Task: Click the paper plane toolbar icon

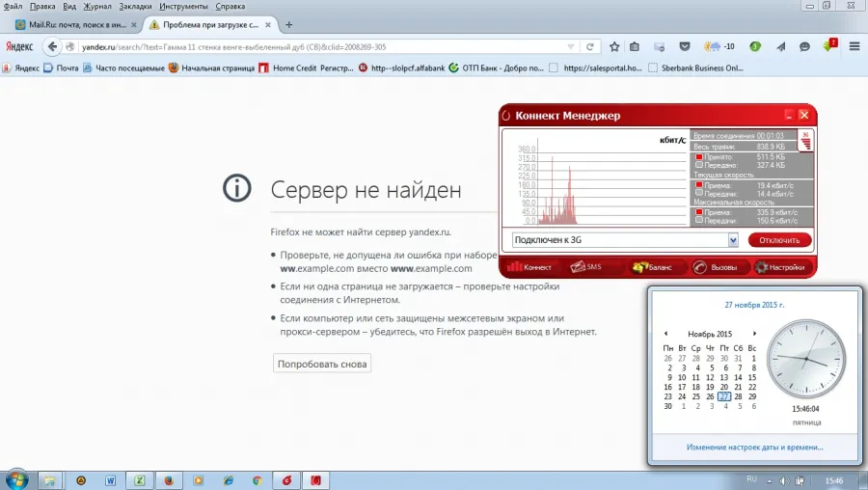Action: [780, 47]
